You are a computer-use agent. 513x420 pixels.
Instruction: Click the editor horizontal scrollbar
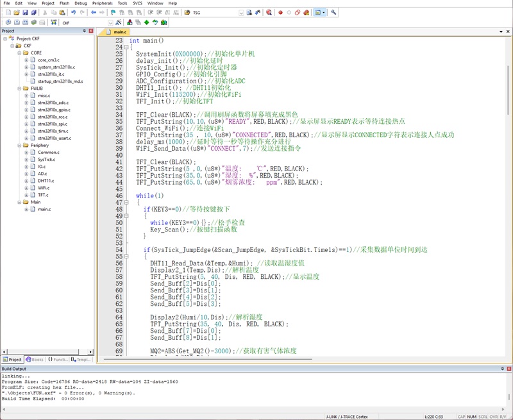[208, 359]
